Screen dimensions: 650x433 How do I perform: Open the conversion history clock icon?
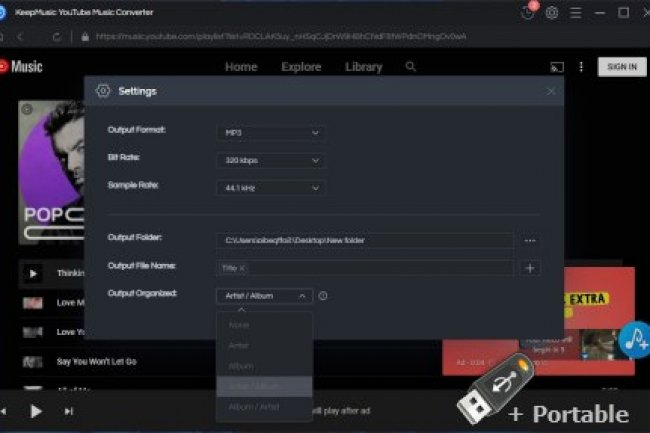coord(528,13)
